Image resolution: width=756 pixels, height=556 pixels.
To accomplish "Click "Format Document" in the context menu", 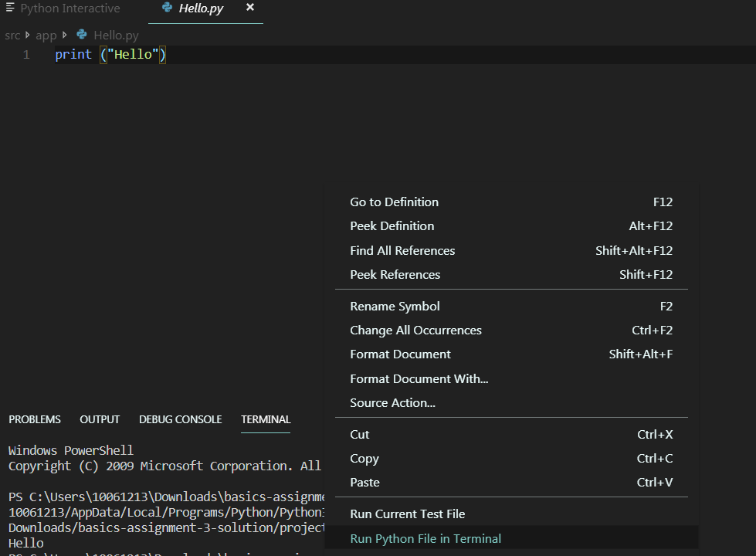I will point(400,354).
